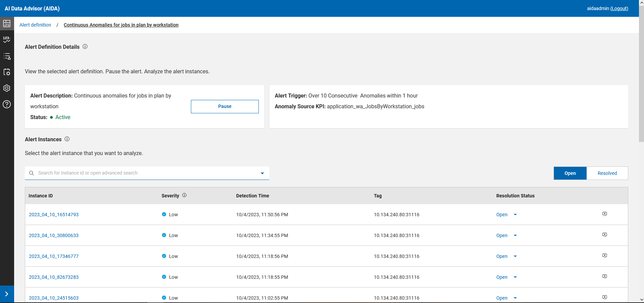Expand the sidebar with the chevron arrow
The height and width of the screenshot is (303, 644).
7,294
